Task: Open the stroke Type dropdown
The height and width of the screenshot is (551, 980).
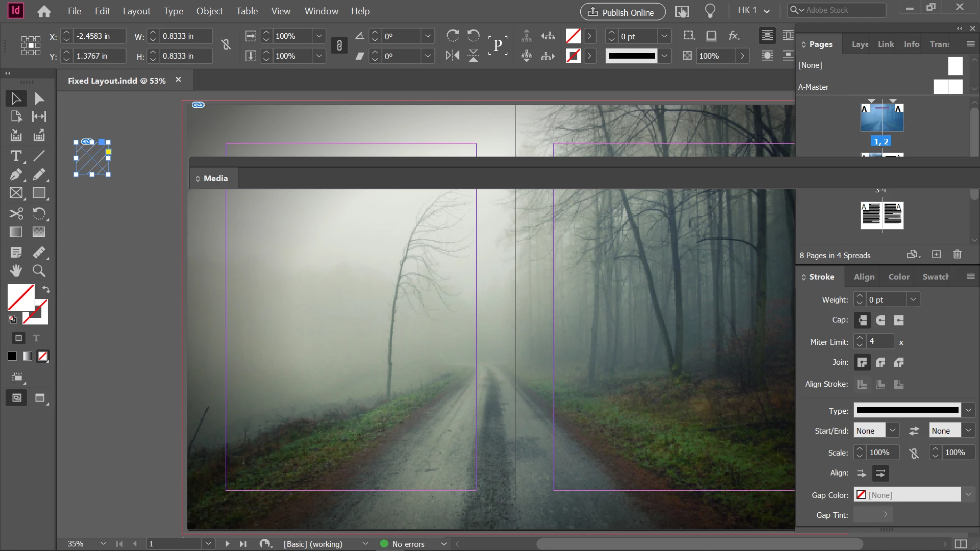Action: pos(968,410)
